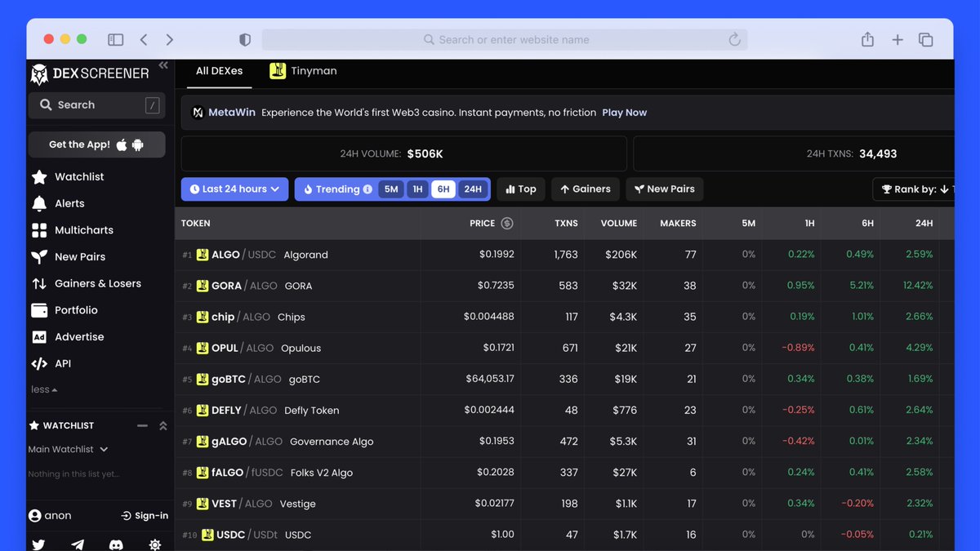The height and width of the screenshot is (551, 980).
Task: Open Last 24 hours dropdown
Action: point(234,189)
